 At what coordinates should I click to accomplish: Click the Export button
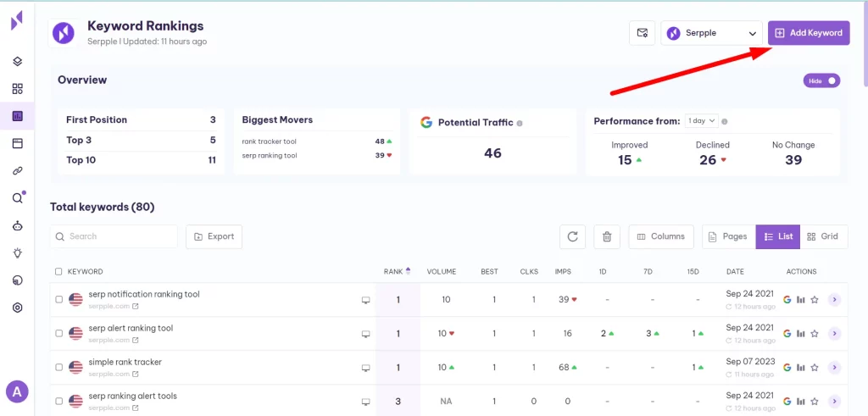coord(214,236)
